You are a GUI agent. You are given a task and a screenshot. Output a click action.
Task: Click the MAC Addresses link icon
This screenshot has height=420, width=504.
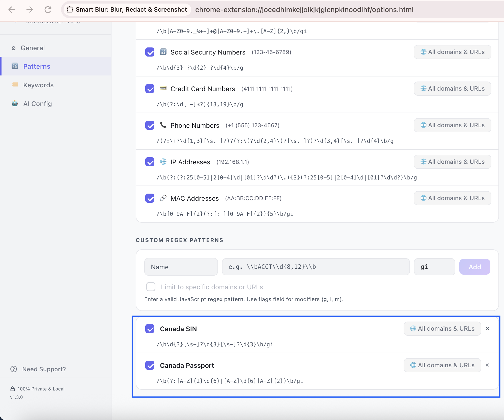tap(163, 198)
